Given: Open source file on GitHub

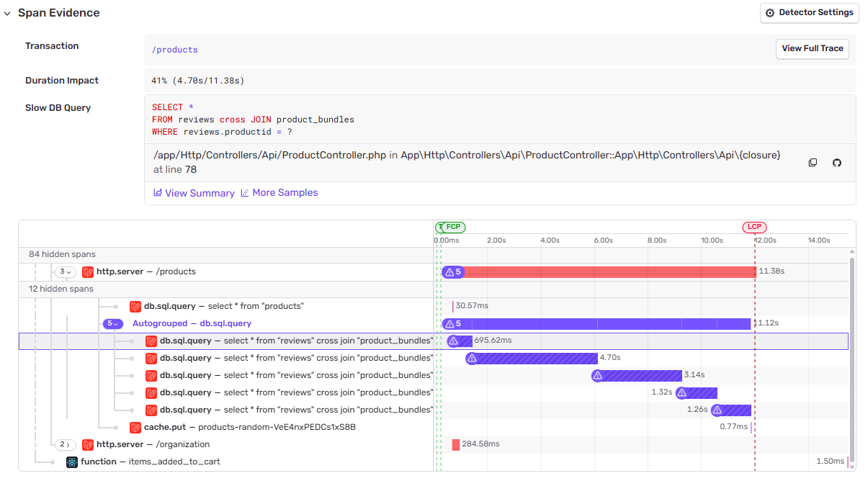Looking at the screenshot, I should pyautogui.click(x=836, y=163).
